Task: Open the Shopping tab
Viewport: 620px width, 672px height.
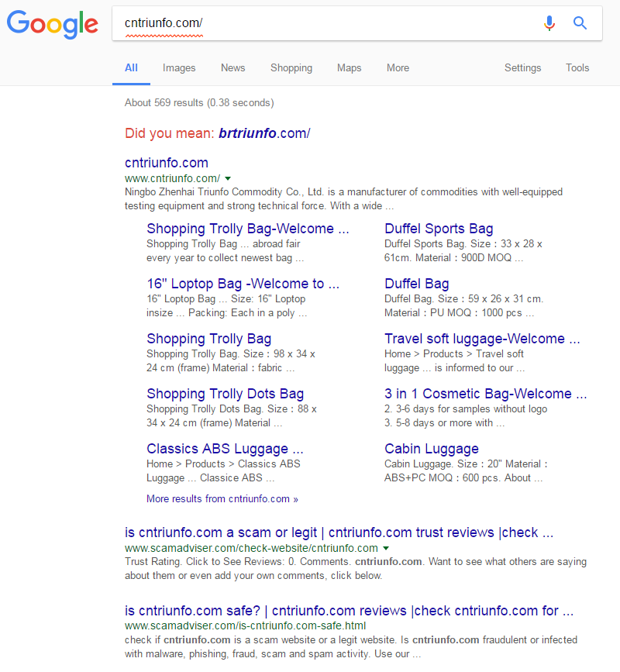Action: (x=291, y=67)
